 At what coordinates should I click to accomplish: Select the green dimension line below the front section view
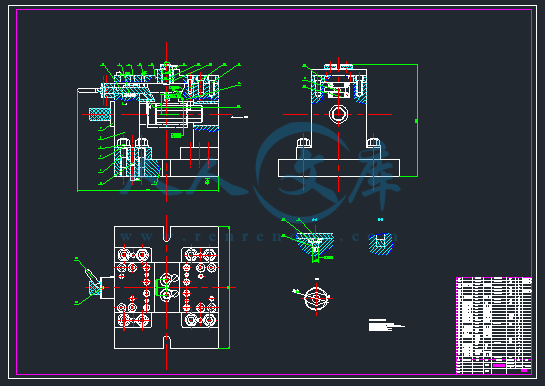tap(148, 190)
